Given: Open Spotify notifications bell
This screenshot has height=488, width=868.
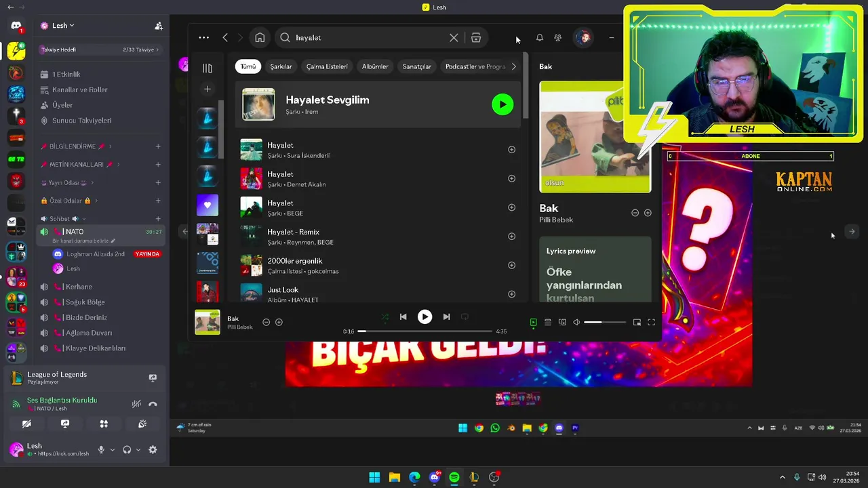Looking at the screenshot, I should point(540,38).
